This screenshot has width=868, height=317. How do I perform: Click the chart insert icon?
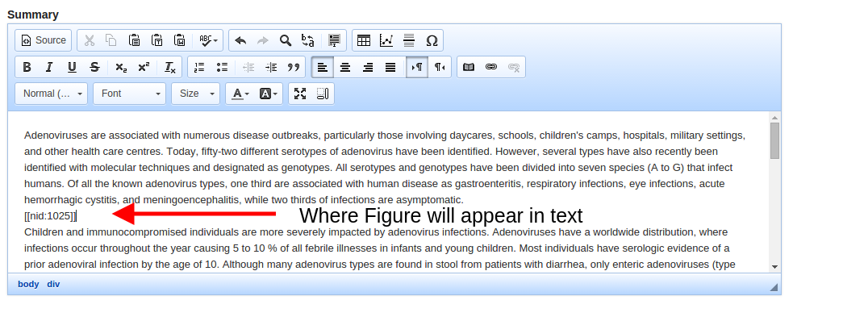pos(386,40)
